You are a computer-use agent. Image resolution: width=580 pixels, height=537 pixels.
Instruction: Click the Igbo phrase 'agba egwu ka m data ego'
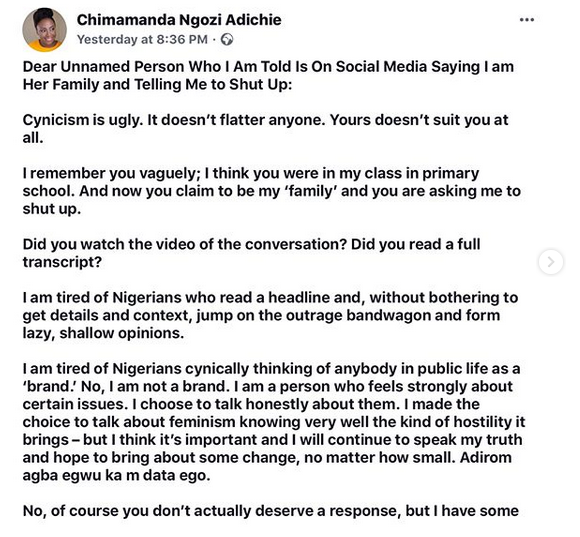(116, 475)
